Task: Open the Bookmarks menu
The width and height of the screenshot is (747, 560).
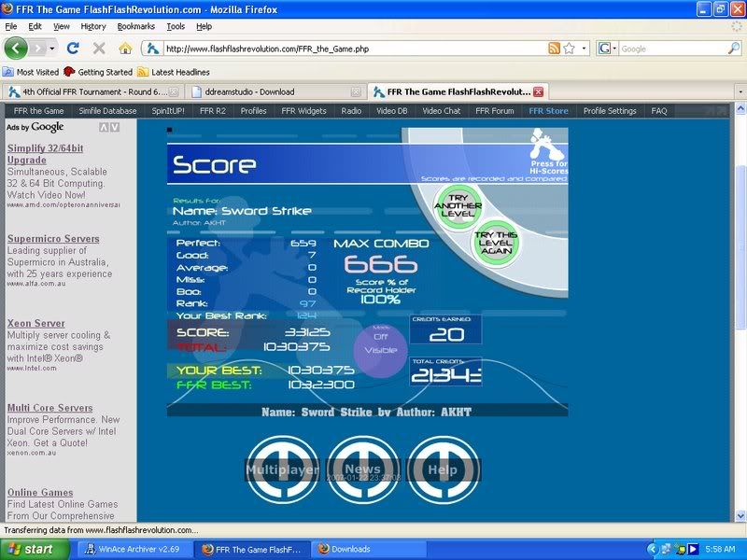Action: tap(136, 27)
